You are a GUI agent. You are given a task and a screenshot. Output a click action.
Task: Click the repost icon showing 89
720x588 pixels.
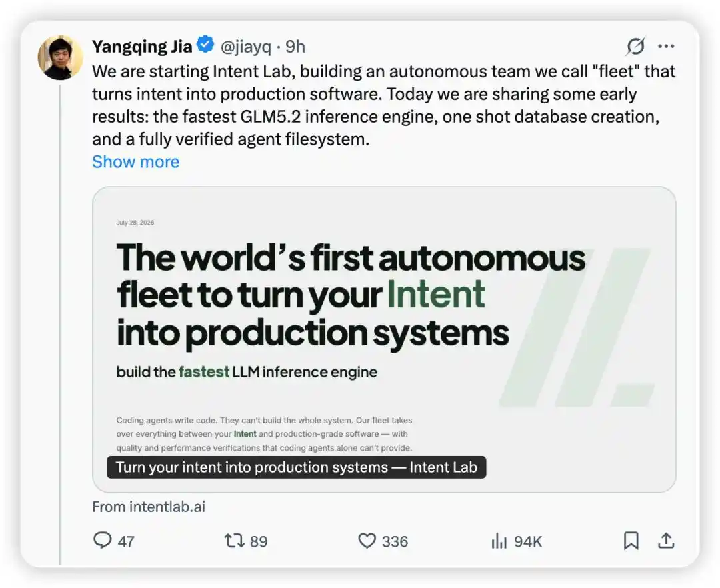[234, 541]
